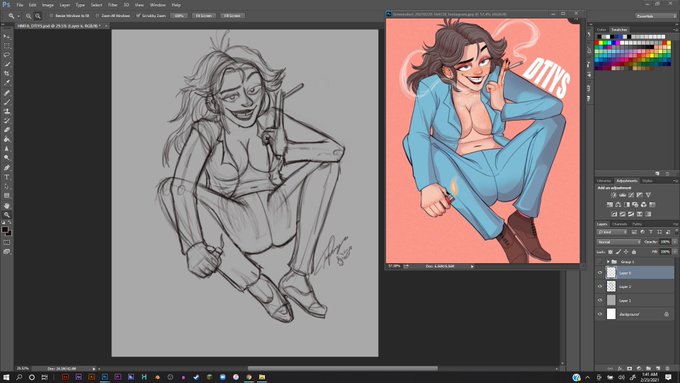Image resolution: width=680 pixels, height=383 pixels.
Task: Add a Curves adjustment
Action: 631,195
